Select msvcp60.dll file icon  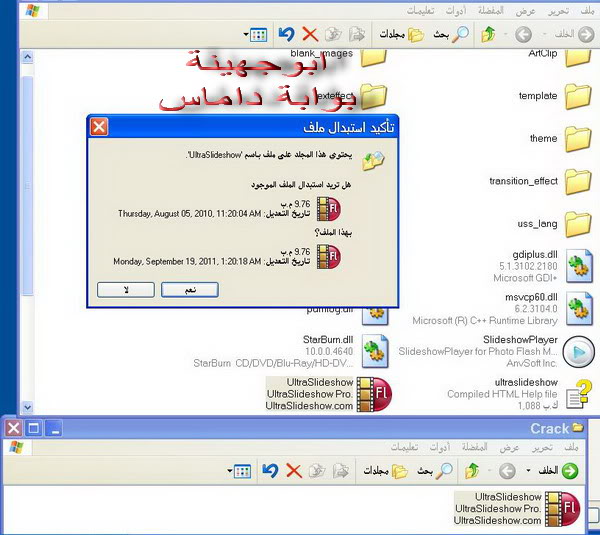click(x=579, y=308)
